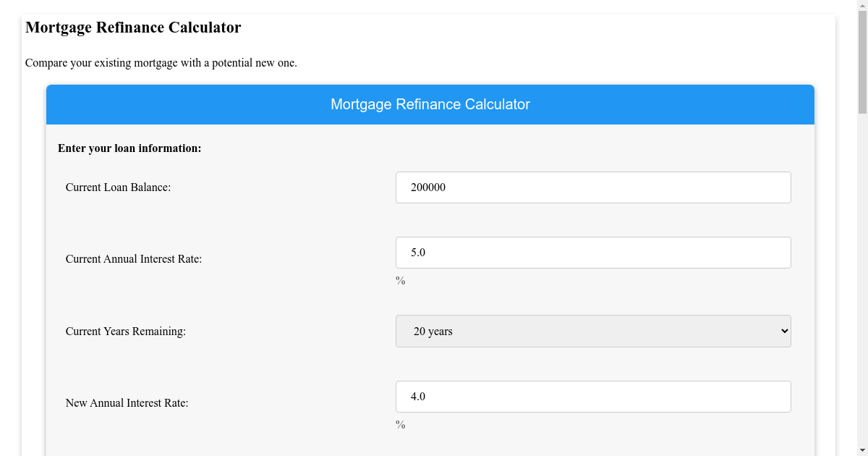Click the percent sign below the current rate field
Image resolution: width=868 pixels, height=456 pixels.
click(401, 281)
